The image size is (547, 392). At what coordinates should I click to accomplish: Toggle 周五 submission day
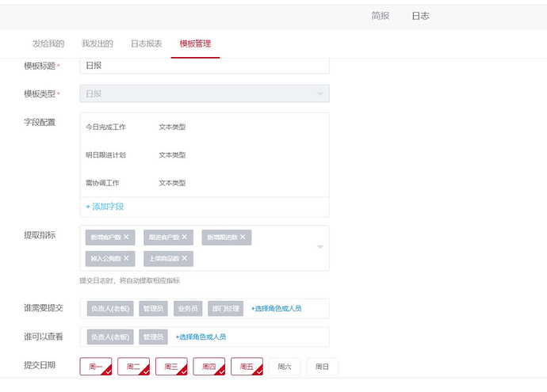(247, 367)
